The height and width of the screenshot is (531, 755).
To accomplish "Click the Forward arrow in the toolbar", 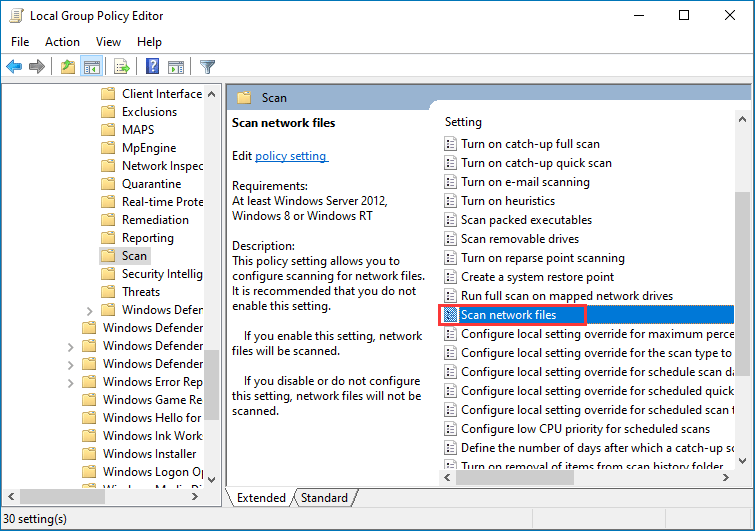I will [37, 67].
